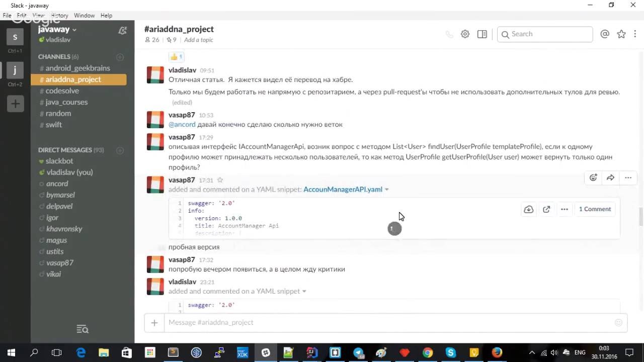Open the quick switcher icon in sidebar
The height and width of the screenshot is (362, 644).
(x=83, y=329)
